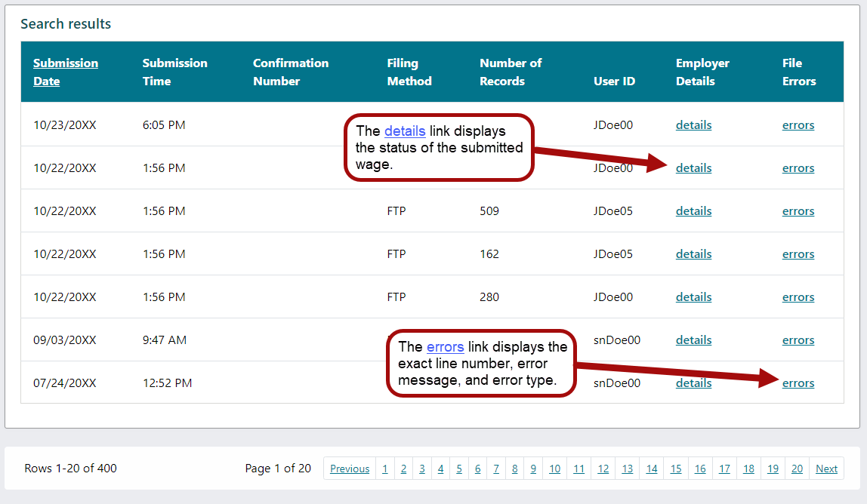
Task: Go to page 5 of results
Action: [x=458, y=469]
